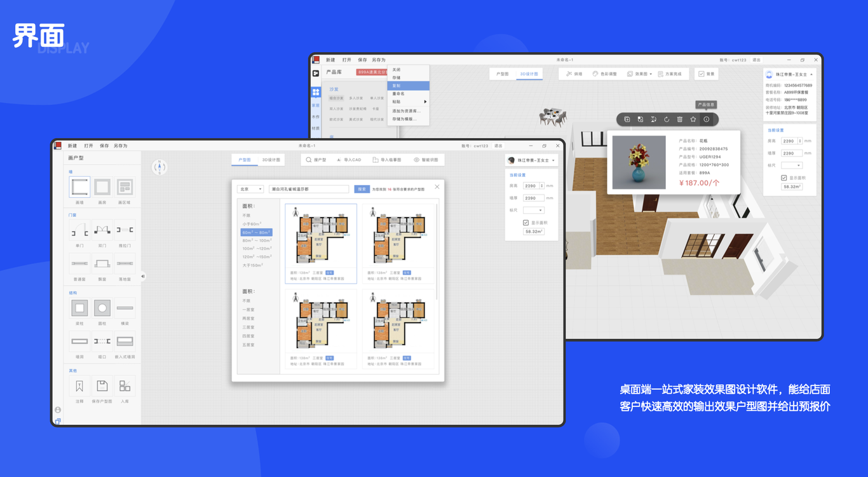Select the 画墙 draw wall tool
The height and width of the screenshot is (477, 868).
point(79,187)
